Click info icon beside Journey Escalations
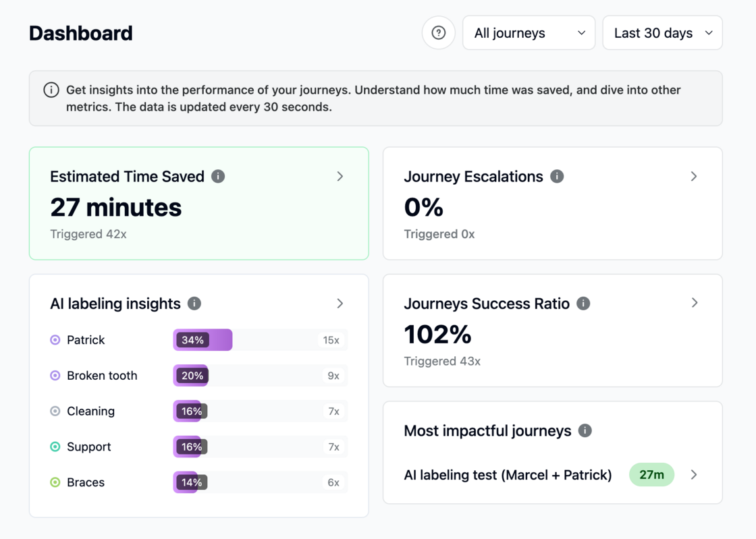The image size is (756, 539). coord(557,176)
